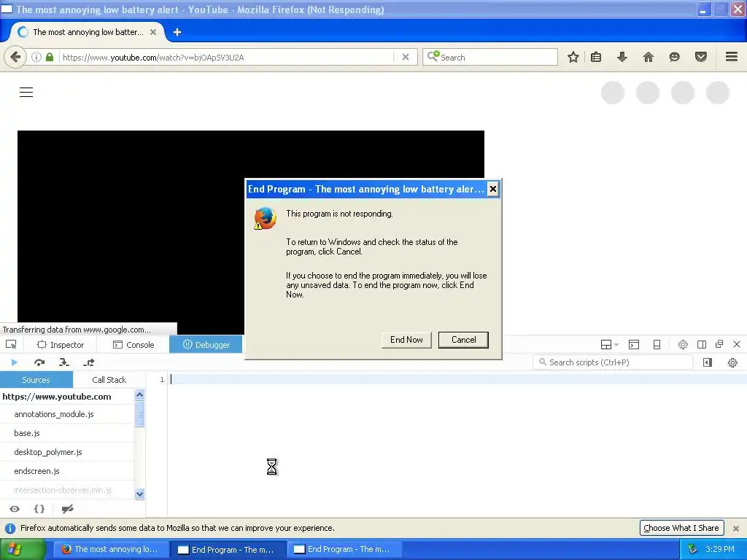747x560 pixels.
Task: Resume debugger with play icon
Action: [15, 362]
